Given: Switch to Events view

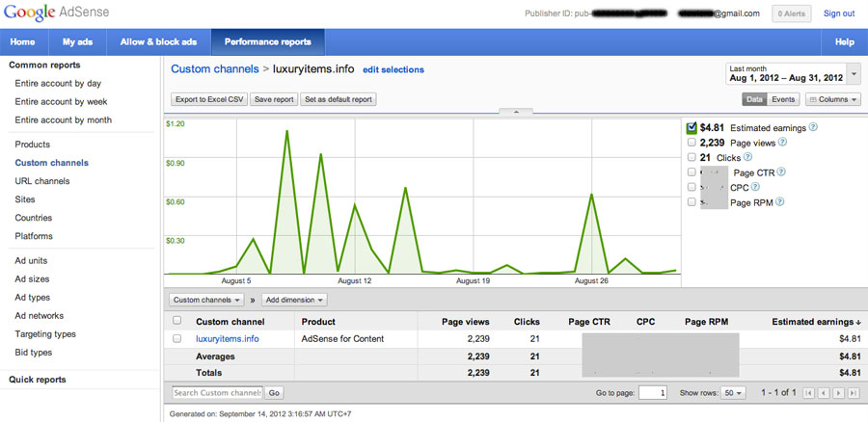Looking at the screenshot, I should (x=783, y=99).
